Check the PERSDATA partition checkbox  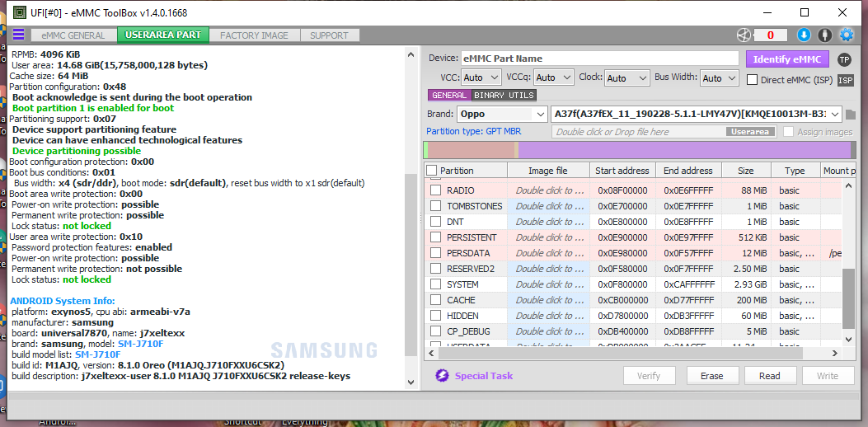[x=436, y=253]
